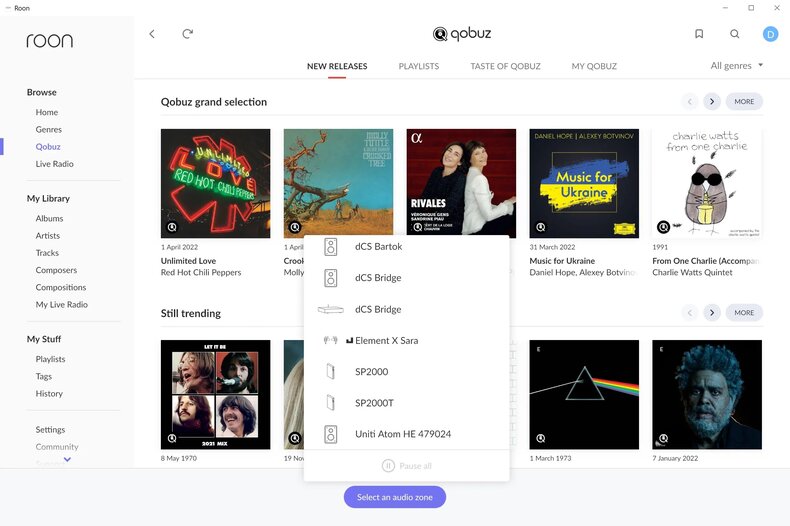Open the All genres dropdown
The image size is (790, 526).
(736, 66)
